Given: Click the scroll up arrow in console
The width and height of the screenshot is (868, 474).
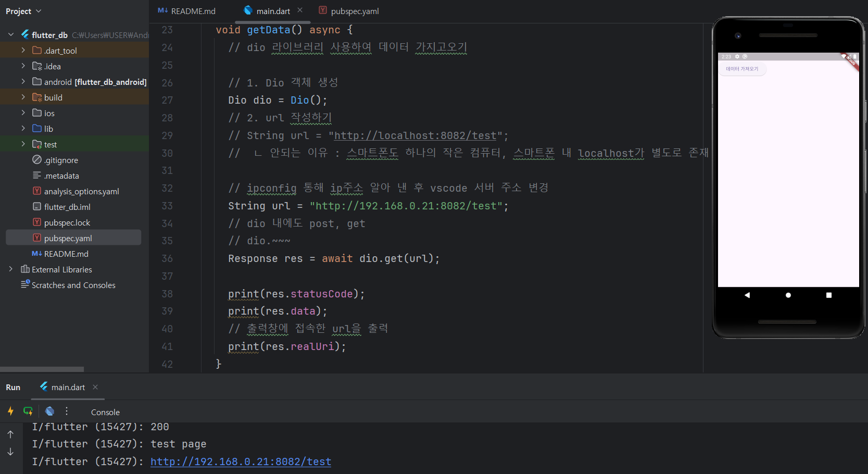Looking at the screenshot, I should pos(10,434).
